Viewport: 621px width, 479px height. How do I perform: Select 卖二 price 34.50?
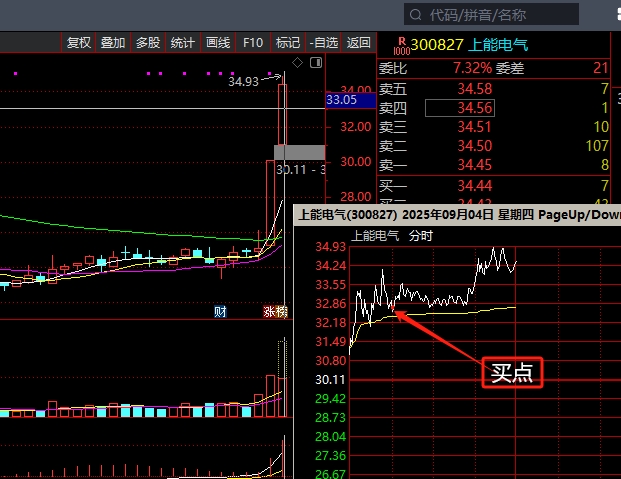tap(474, 146)
